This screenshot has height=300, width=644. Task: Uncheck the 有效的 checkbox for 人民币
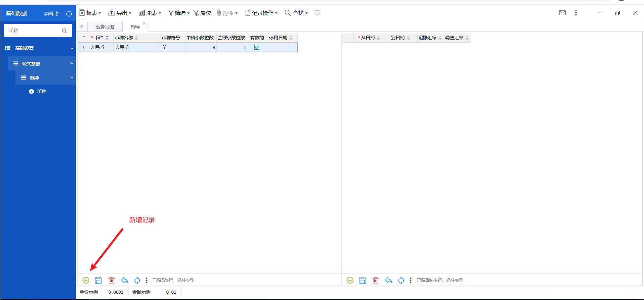(x=257, y=47)
